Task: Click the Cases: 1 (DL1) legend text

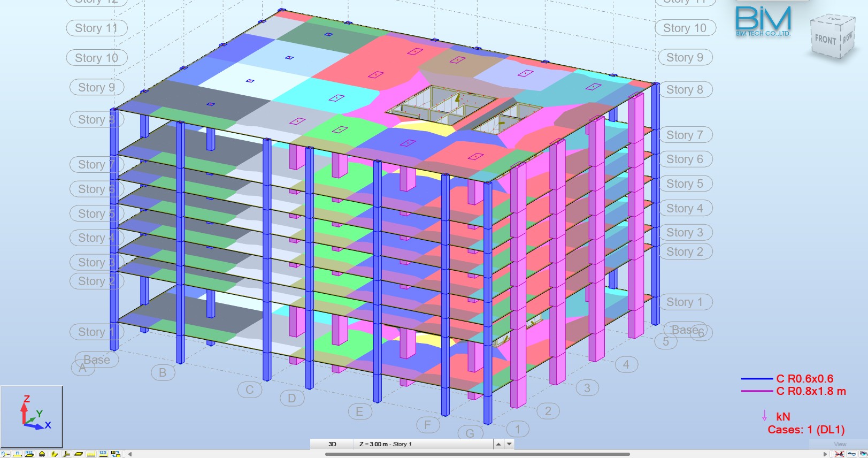Action: [x=806, y=430]
